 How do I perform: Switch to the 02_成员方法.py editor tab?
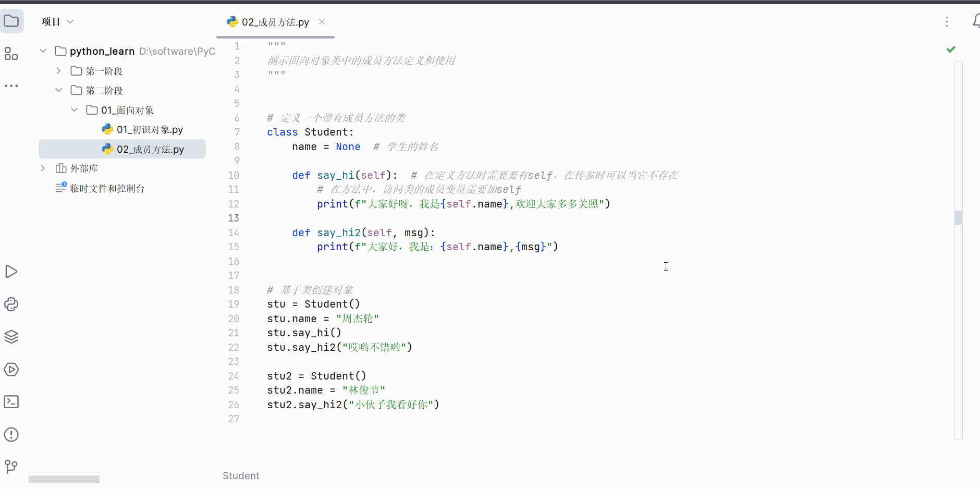269,22
